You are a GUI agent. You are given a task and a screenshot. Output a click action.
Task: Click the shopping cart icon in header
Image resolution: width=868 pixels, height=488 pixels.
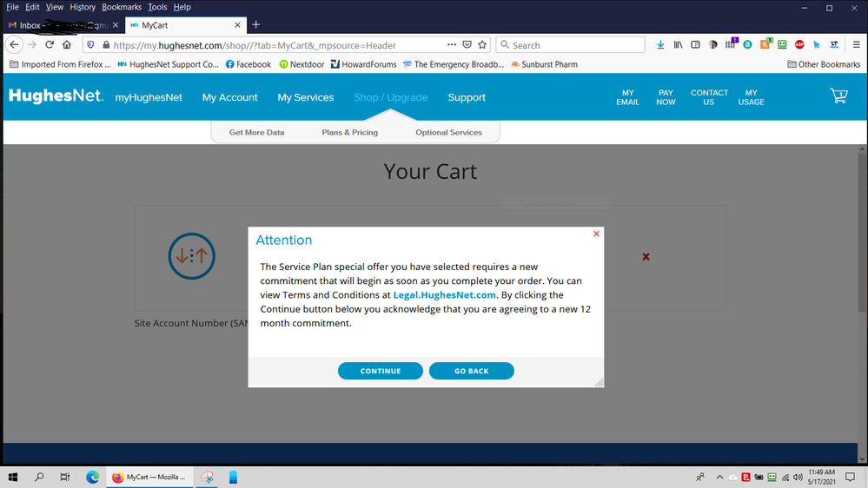(x=838, y=96)
